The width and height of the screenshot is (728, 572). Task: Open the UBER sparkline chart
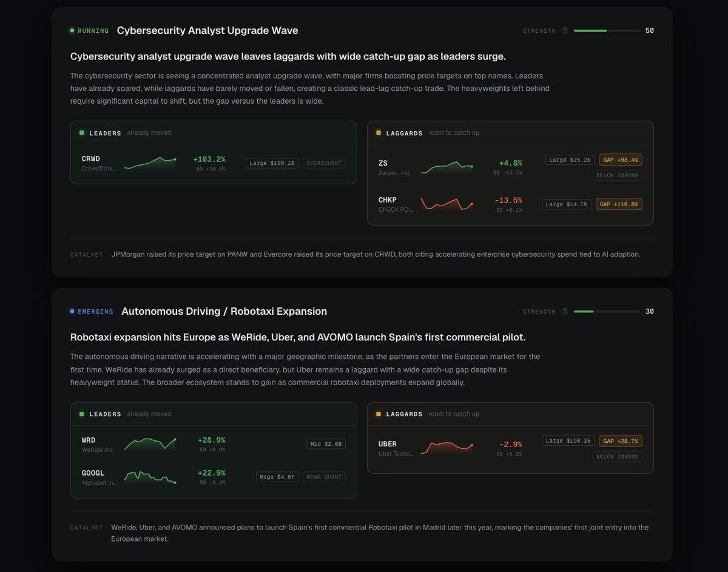447,448
